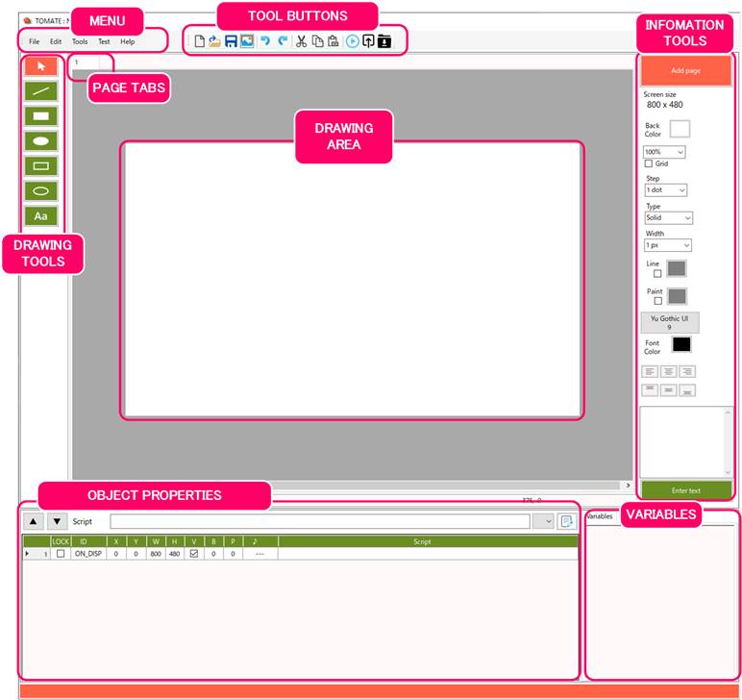Open the Tools menu
Viewport: 742px width, 700px height.
pos(80,41)
